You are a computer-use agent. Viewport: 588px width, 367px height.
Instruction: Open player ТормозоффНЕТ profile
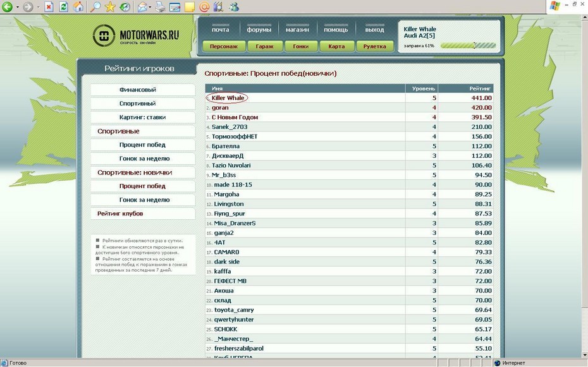tap(235, 136)
